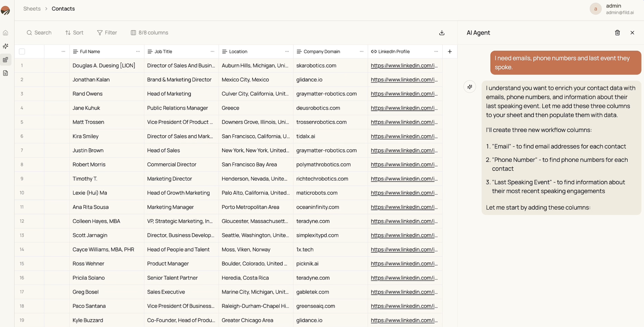This screenshot has width=644, height=327.
Task: Select row number 10
Action: coord(22,193)
